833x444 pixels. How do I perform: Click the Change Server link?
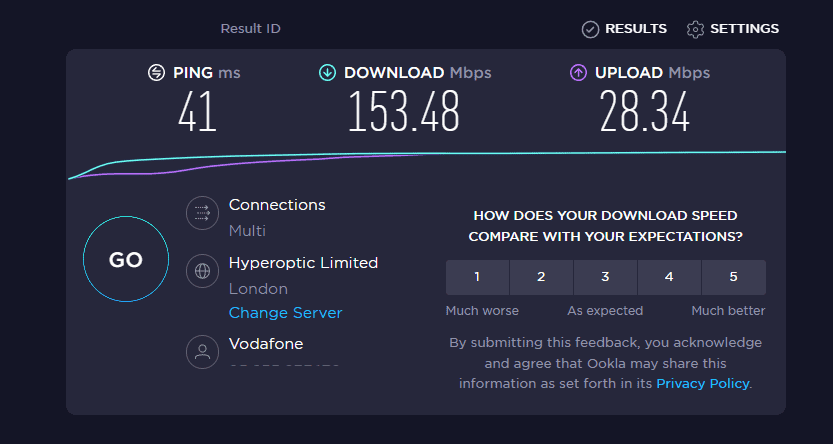tap(285, 313)
